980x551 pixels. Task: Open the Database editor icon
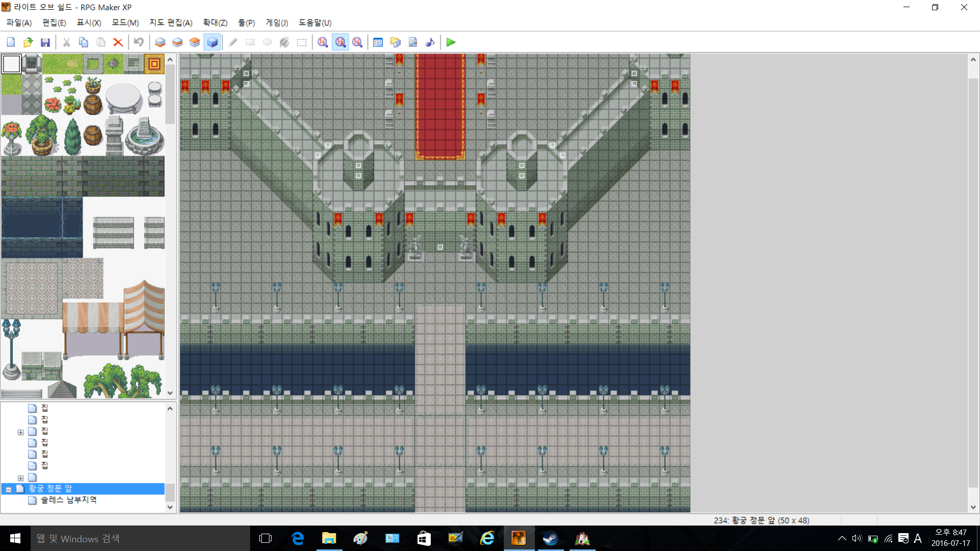[x=378, y=42]
